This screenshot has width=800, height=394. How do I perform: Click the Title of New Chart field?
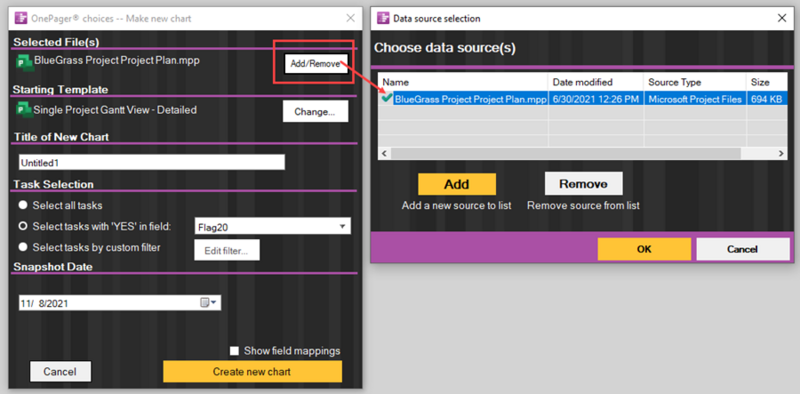click(152, 162)
